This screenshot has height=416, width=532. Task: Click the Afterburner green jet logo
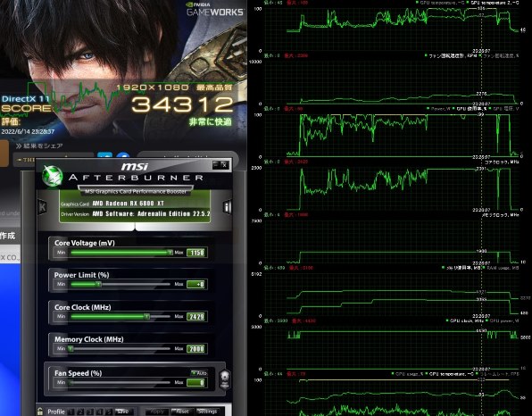pyautogui.click(x=53, y=177)
